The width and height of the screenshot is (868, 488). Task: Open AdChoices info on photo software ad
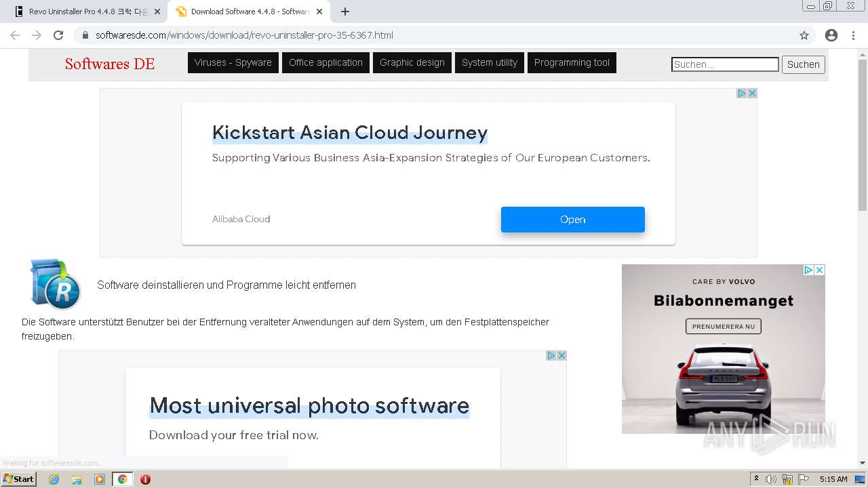pos(551,356)
